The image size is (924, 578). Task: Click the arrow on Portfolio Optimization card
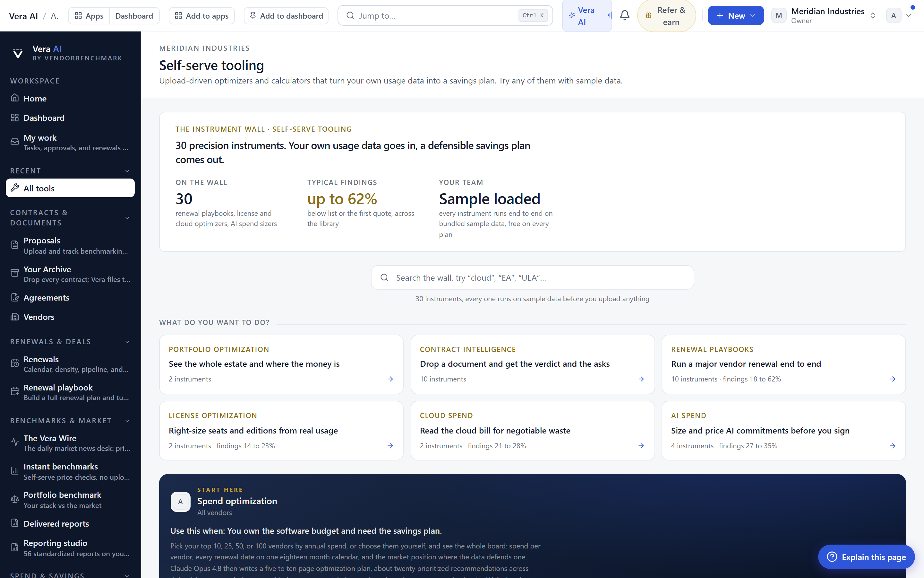390,379
